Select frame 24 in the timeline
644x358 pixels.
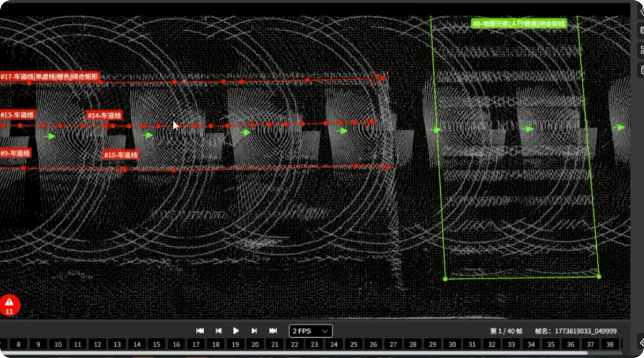click(x=334, y=344)
